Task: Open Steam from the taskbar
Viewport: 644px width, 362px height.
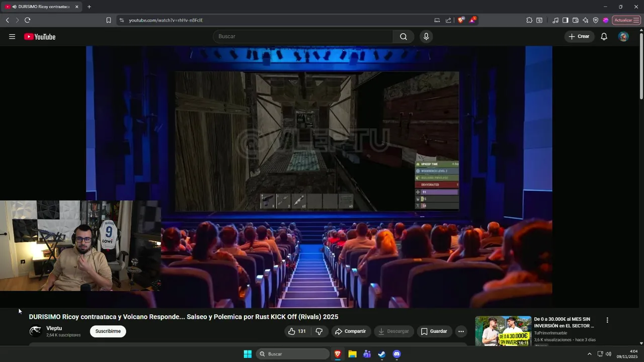Action: click(382, 354)
